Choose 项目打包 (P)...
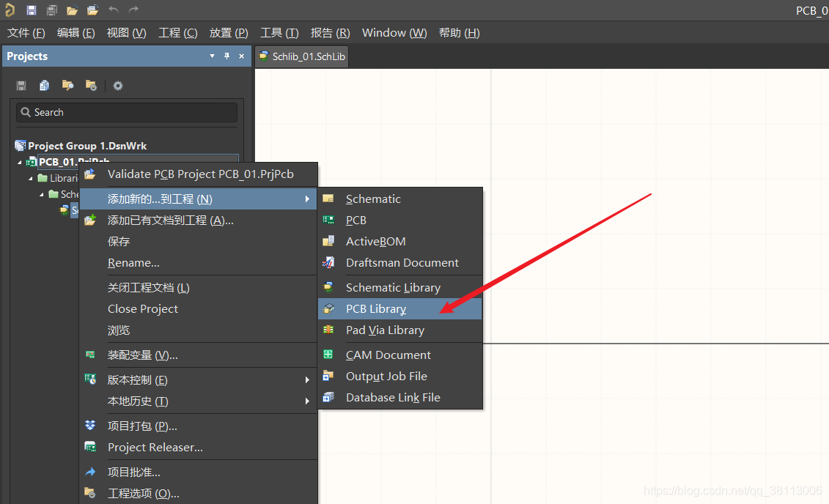This screenshot has height=504, width=829. 199,426
